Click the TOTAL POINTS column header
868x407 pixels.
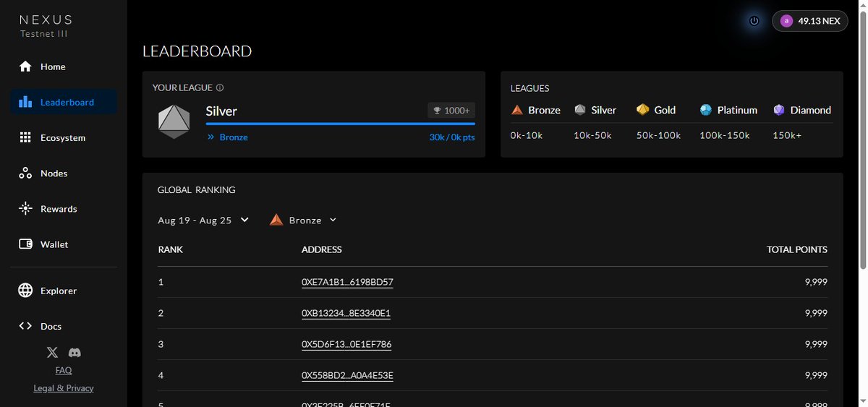(797, 249)
